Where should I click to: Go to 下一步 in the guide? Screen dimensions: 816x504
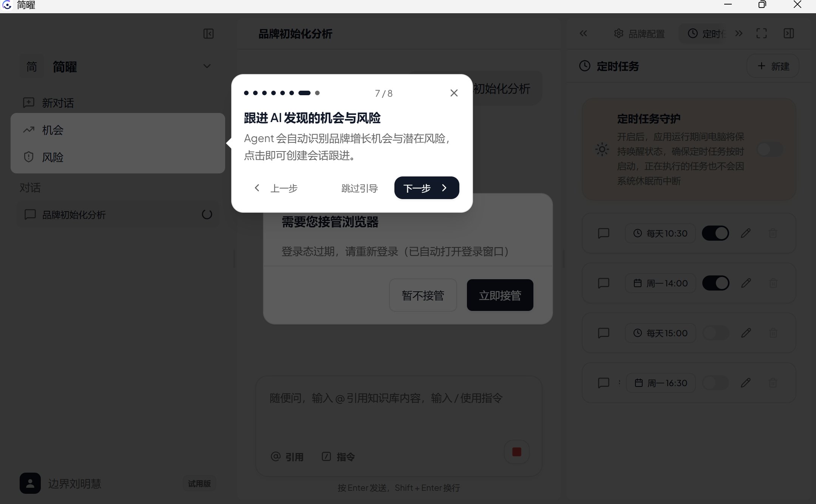427,188
